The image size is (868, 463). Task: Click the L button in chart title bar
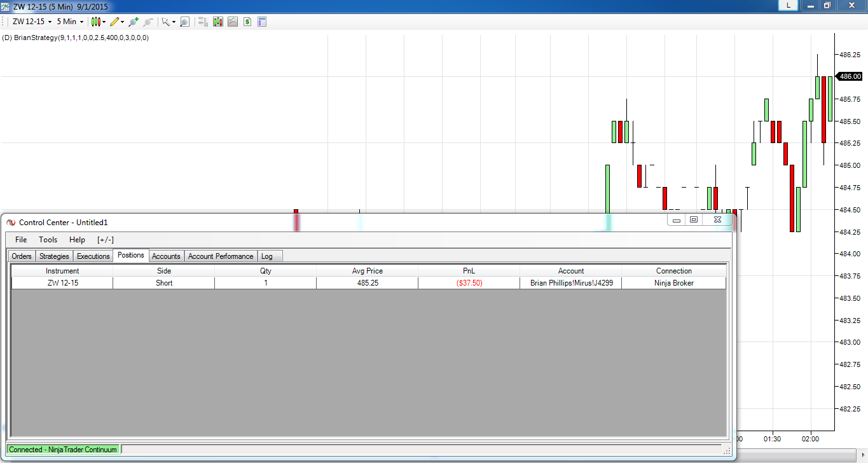[x=789, y=5]
